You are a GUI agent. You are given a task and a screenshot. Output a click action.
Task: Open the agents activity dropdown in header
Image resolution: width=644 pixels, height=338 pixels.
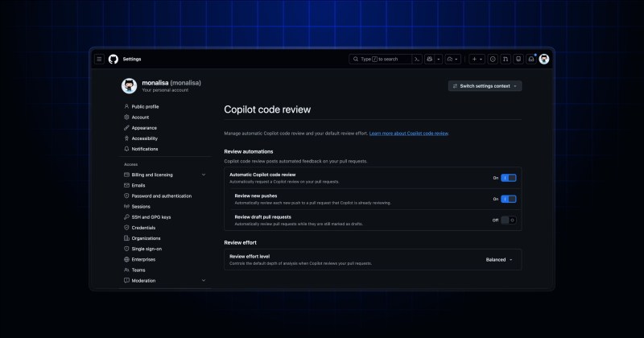[452, 59]
